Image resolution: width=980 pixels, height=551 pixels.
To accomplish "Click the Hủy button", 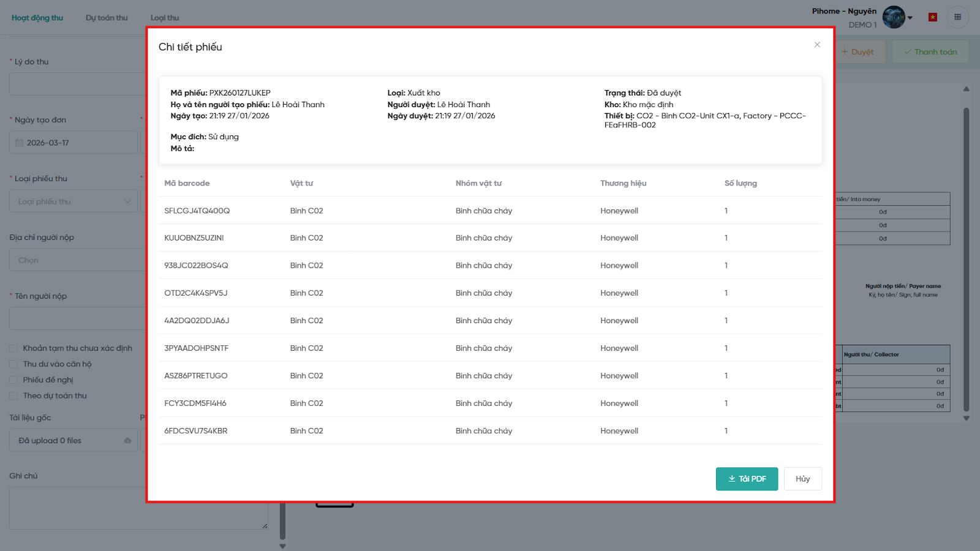I will 802,479.
